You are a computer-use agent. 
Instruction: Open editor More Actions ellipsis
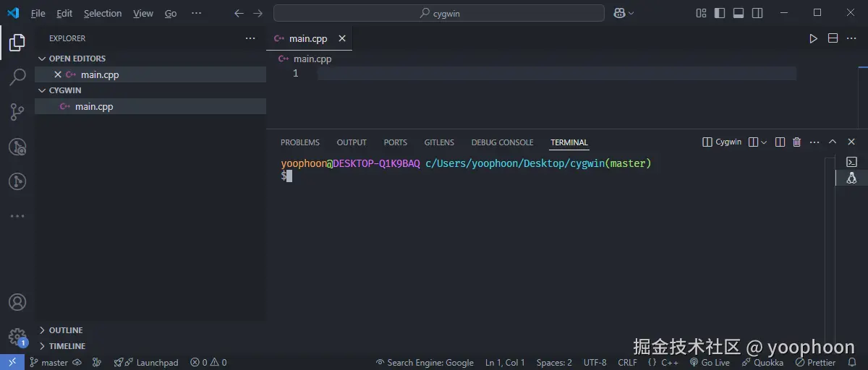(851, 38)
